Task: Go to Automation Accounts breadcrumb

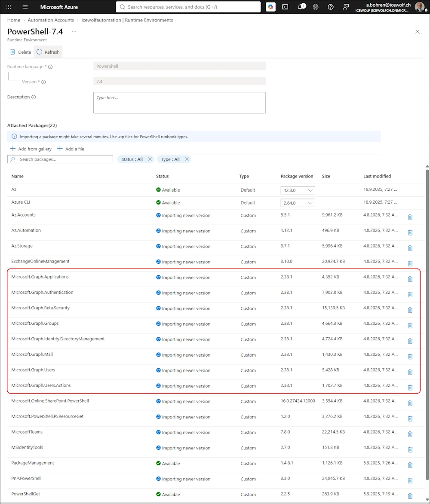Action: pos(51,20)
